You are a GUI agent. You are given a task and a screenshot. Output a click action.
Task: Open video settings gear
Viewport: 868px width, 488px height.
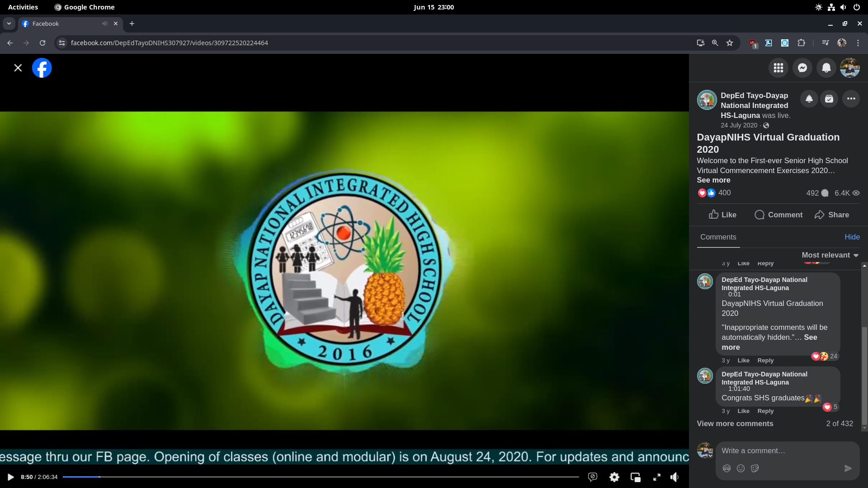614,477
